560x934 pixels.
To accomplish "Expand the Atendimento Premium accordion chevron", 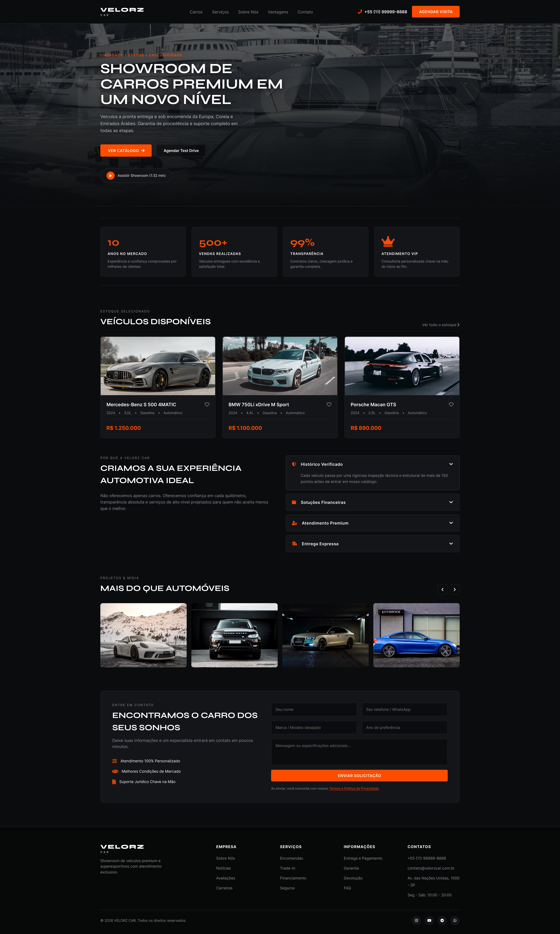I will click(x=451, y=523).
